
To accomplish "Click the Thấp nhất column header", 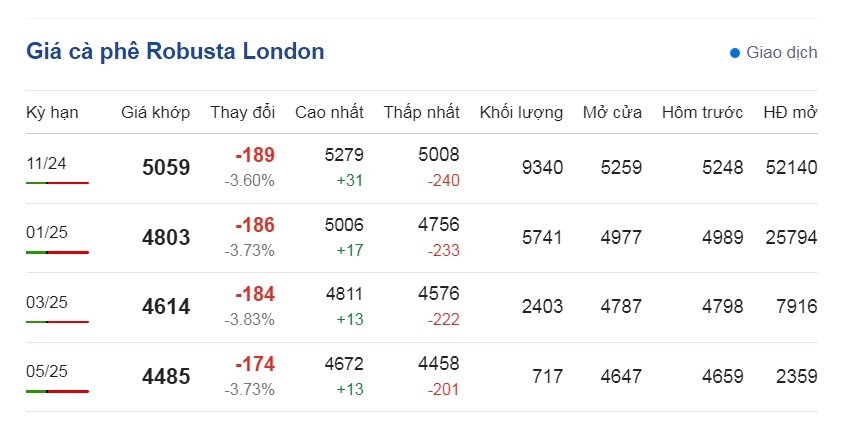I will click(x=422, y=112).
